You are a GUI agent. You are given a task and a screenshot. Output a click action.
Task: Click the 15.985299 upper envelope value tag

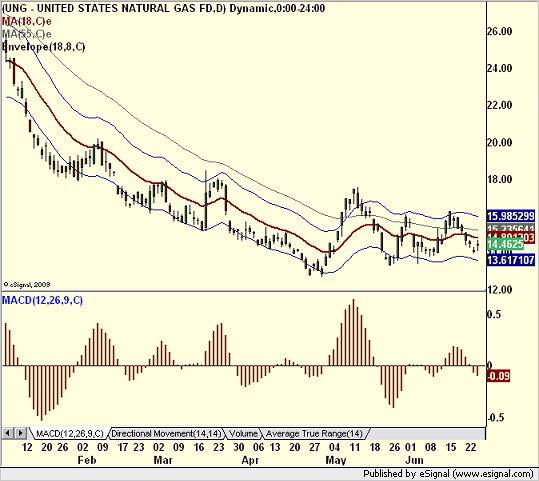coord(511,216)
